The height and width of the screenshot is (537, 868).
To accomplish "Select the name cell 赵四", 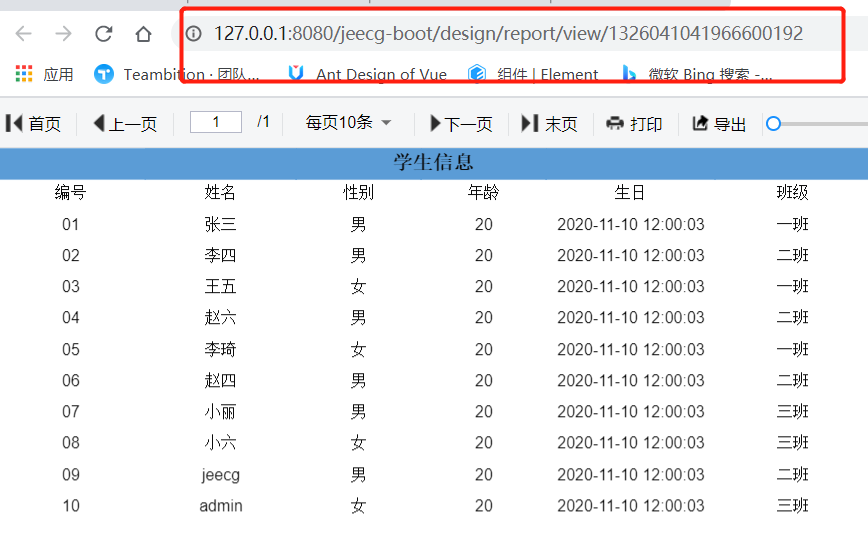I will (220, 380).
